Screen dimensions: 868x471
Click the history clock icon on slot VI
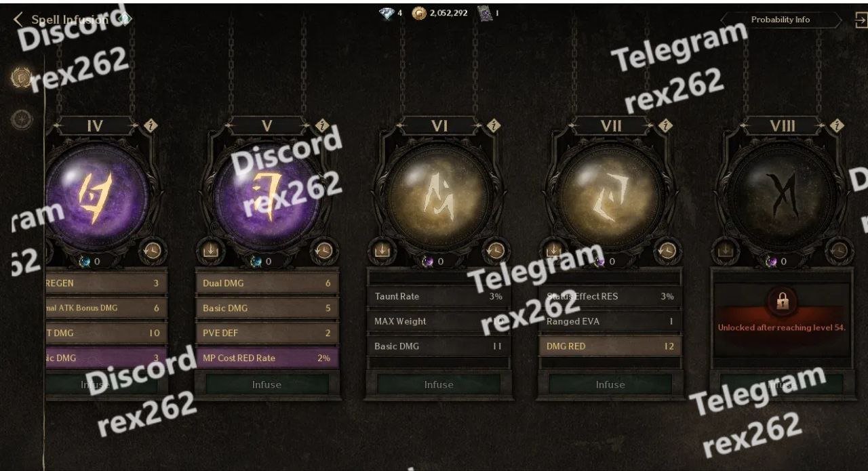pos(495,251)
